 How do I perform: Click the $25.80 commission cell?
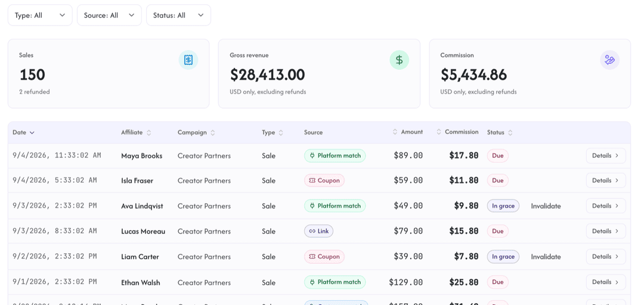[x=464, y=282]
